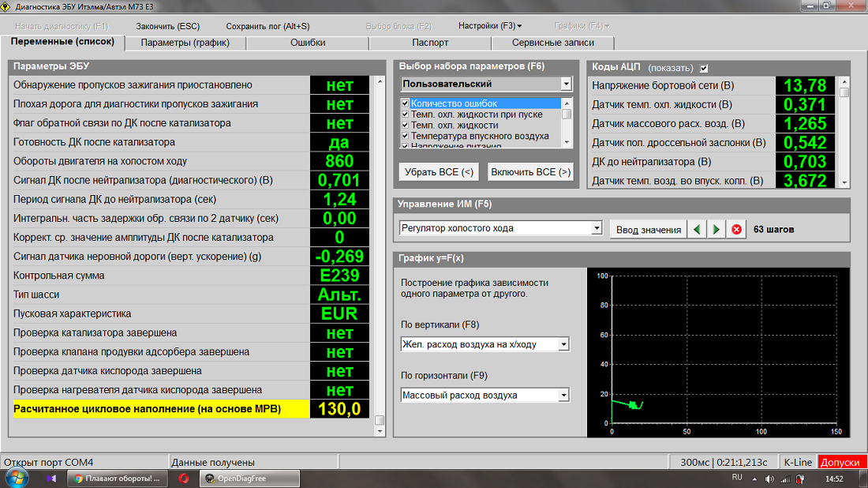The image size is (868, 488).
Task: Uncheck 'Количество ошибок' in the parameter list
Action: [x=406, y=103]
